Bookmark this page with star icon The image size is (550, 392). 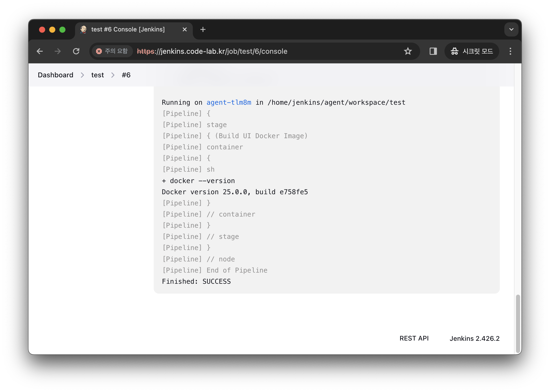pyautogui.click(x=408, y=51)
